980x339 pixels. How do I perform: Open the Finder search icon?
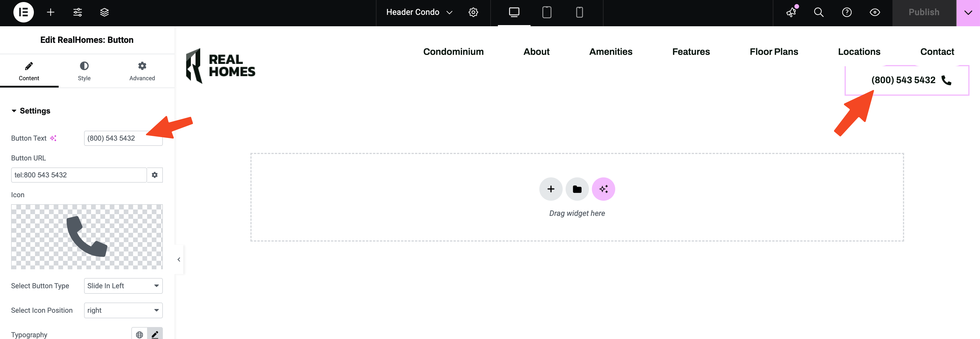click(819, 12)
